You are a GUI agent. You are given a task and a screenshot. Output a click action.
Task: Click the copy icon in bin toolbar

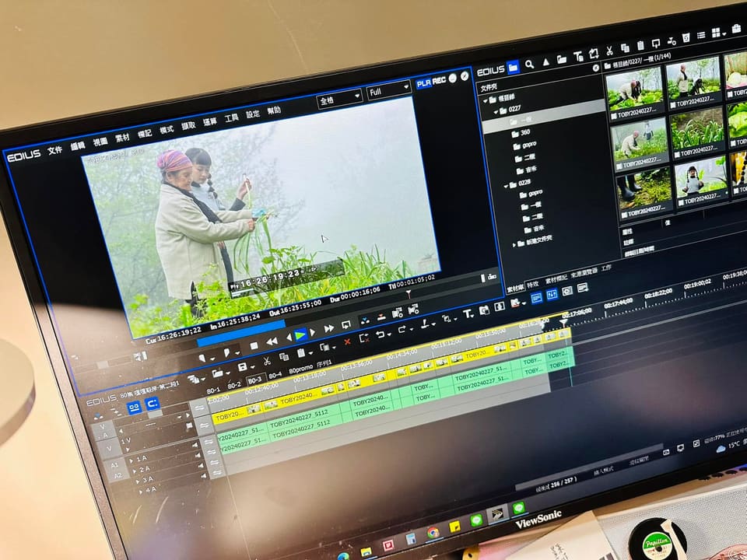pyautogui.click(x=625, y=47)
